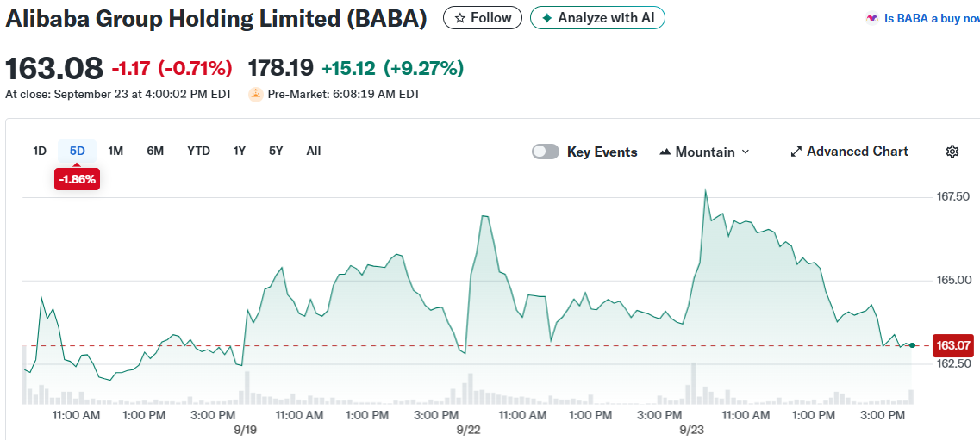Screen dimensions: 980x440
Task: Click the 9/23 date label
Action: click(x=692, y=430)
